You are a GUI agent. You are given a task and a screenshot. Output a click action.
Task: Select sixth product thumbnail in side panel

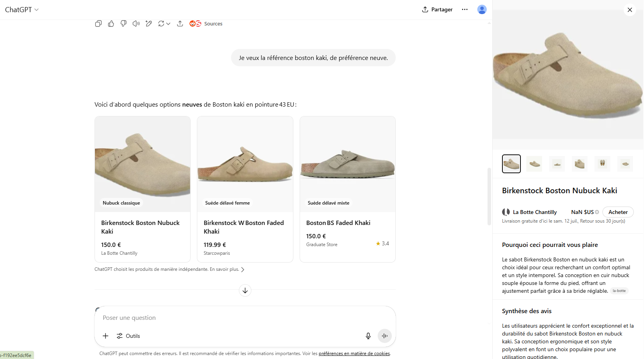(x=625, y=164)
